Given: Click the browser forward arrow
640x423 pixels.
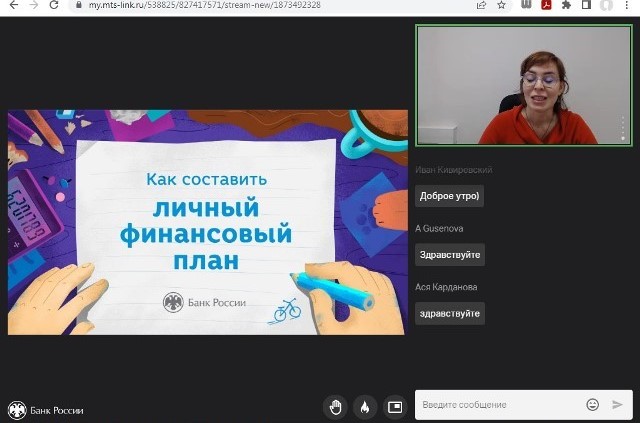Looking at the screenshot, I should coord(34,5).
